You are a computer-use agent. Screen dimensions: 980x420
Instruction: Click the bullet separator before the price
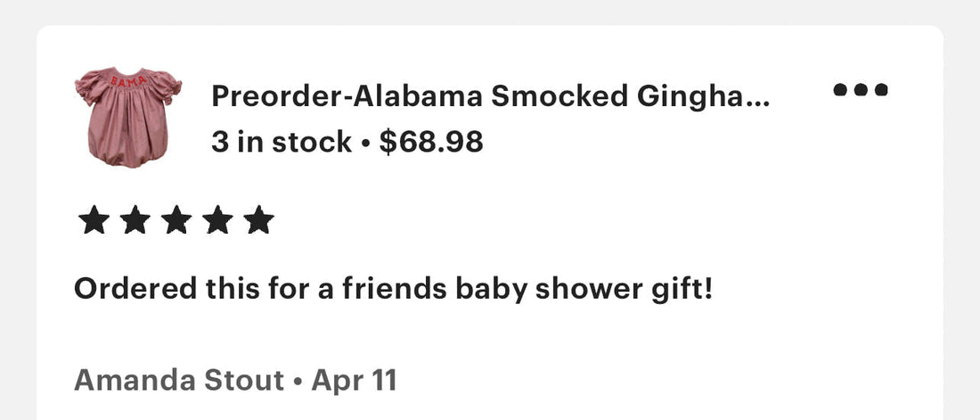(x=365, y=144)
